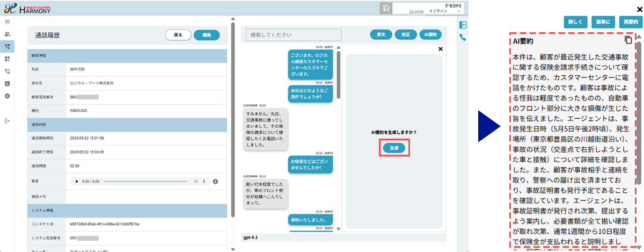644x252 pixels.
Task: Download the recording with the download icon
Action: tap(215, 182)
